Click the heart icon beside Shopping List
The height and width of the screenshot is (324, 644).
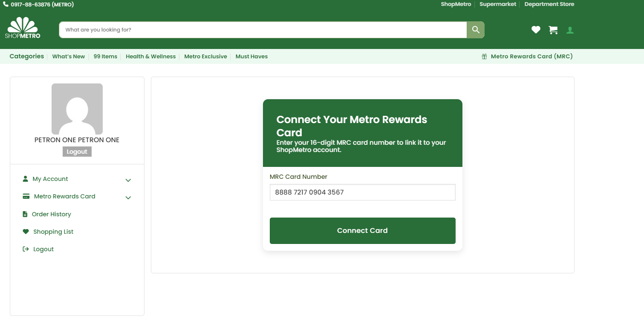point(26,232)
